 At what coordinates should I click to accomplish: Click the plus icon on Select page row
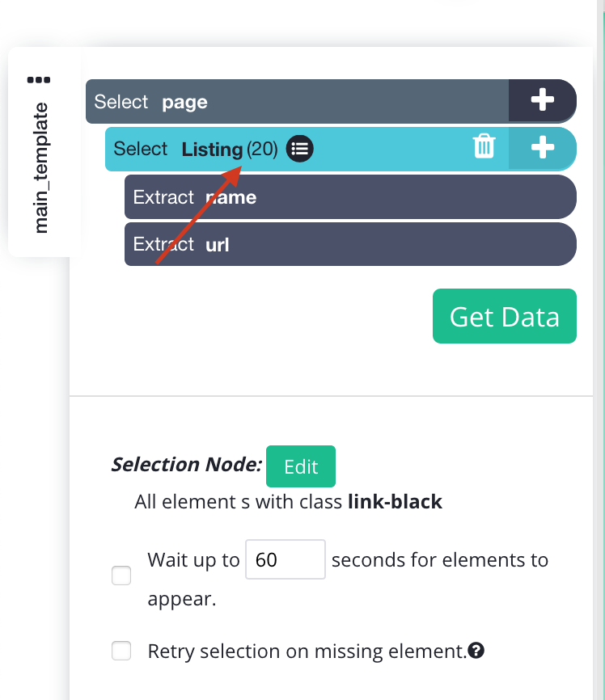(x=542, y=101)
